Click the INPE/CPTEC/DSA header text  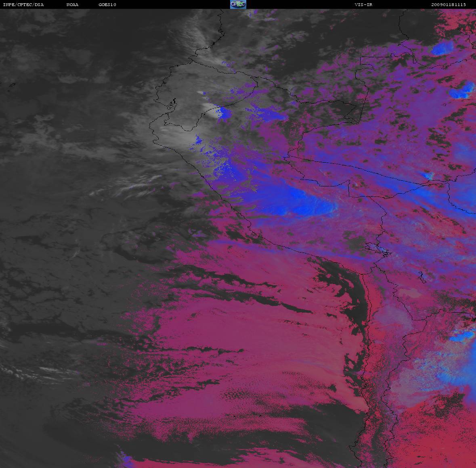[x=23, y=4]
